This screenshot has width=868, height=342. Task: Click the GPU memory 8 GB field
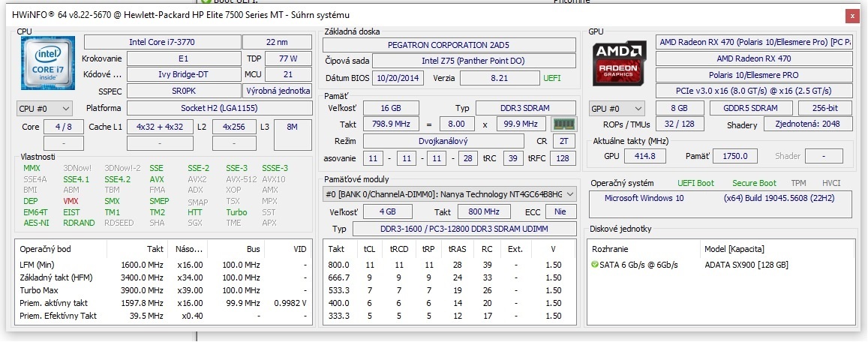point(680,108)
